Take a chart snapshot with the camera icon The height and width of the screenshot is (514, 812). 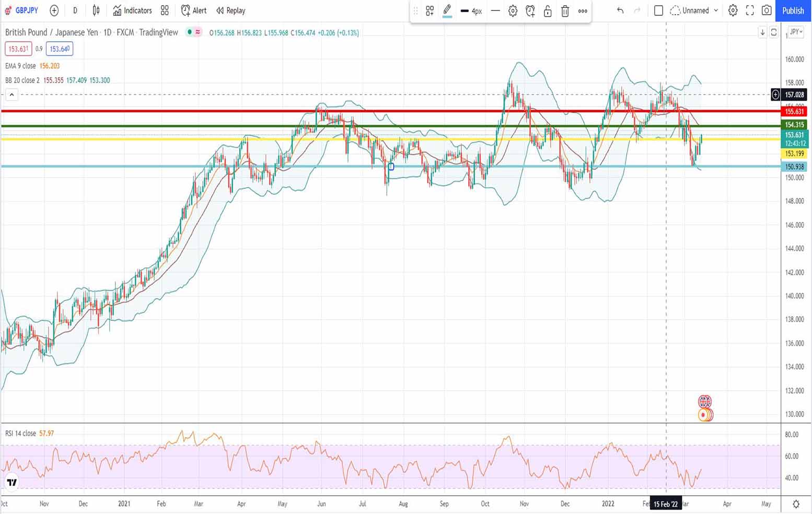pos(767,10)
